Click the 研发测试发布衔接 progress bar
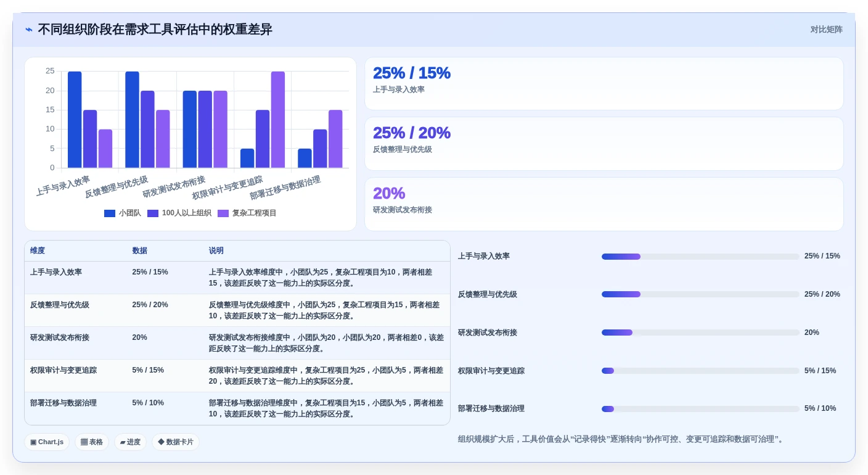Image resolution: width=868 pixels, height=475 pixels. point(700,332)
